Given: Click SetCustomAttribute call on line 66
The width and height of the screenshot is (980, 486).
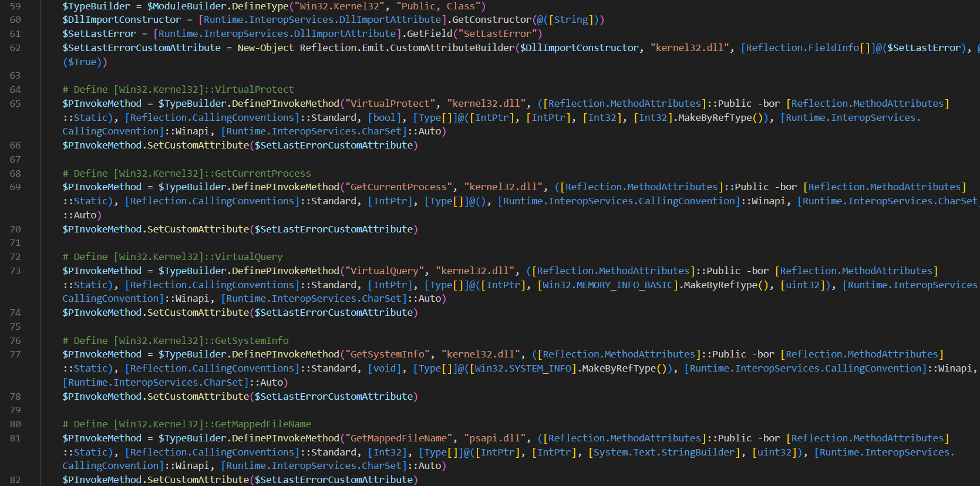Looking at the screenshot, I should [x=198, y=145].
